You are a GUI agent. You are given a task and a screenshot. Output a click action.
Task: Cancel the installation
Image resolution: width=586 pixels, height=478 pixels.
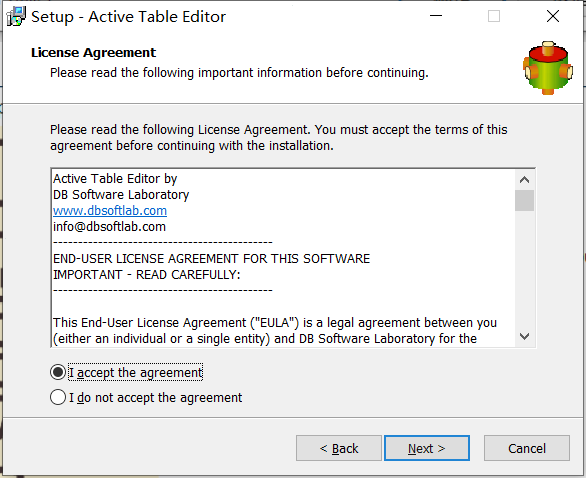pyautogui.click(x=527, y=448)
